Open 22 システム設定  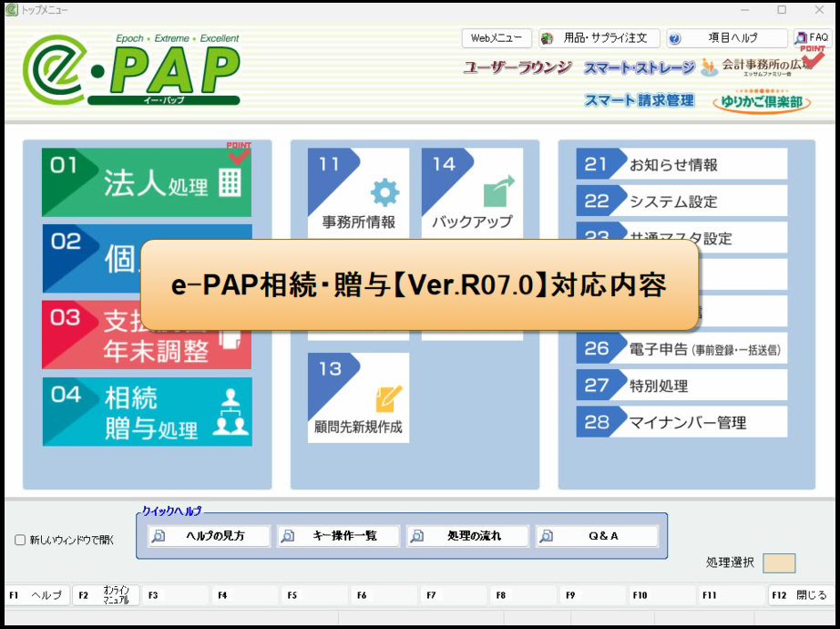681,201
